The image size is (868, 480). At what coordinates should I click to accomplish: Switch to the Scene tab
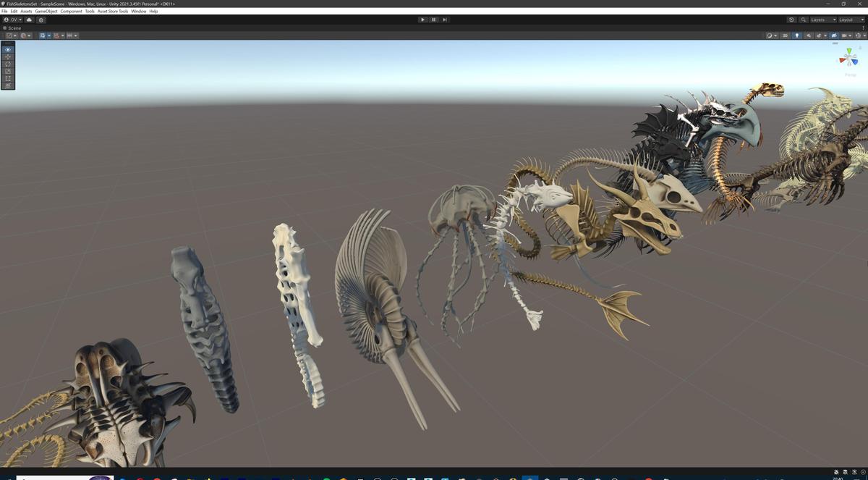click(x=12, y=28)
